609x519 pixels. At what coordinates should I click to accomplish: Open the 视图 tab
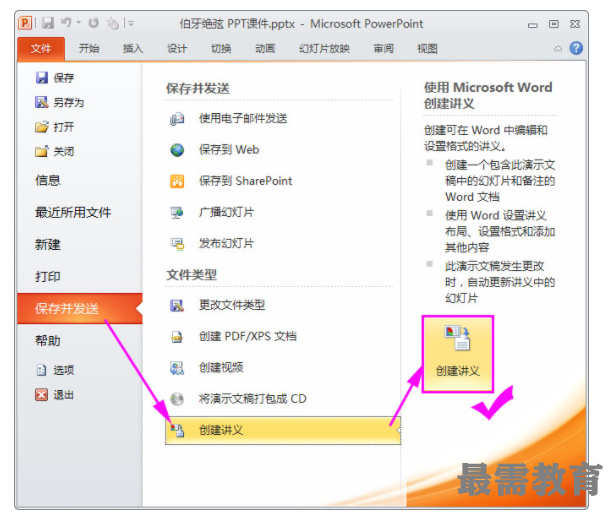tap(427, 49)
